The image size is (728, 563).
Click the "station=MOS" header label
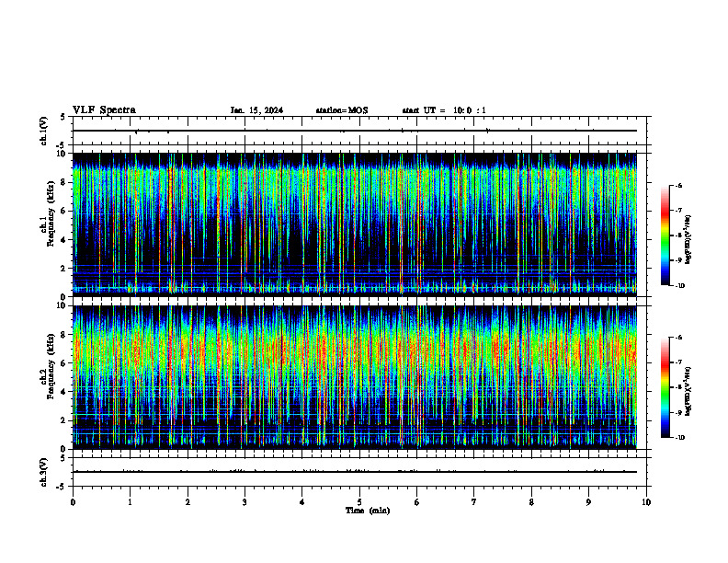342,110
